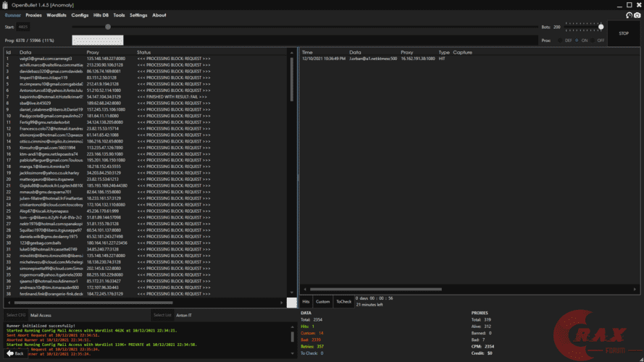This screenshot has width=644, height=362.
Task: Go to the Hits DB section
Action: click(102, 15)
